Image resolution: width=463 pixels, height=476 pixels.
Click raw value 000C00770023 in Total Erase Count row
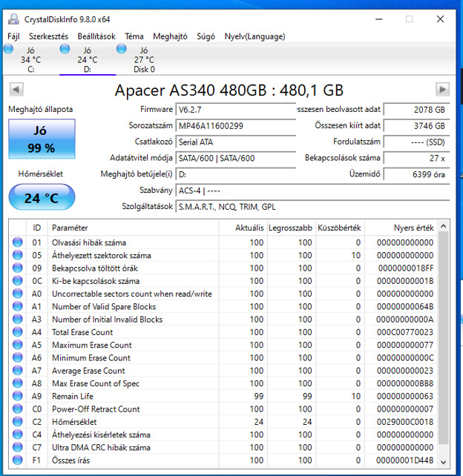coord(405,332)
